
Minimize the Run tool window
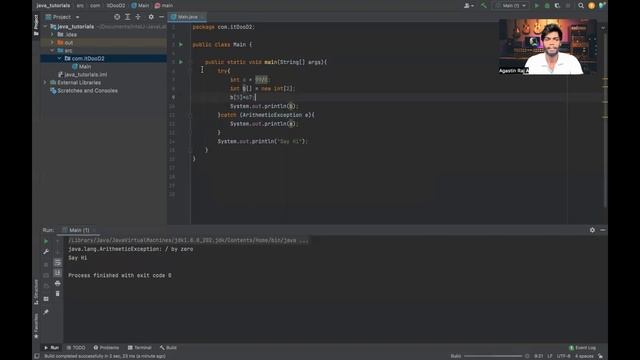[x=602, y=230]
